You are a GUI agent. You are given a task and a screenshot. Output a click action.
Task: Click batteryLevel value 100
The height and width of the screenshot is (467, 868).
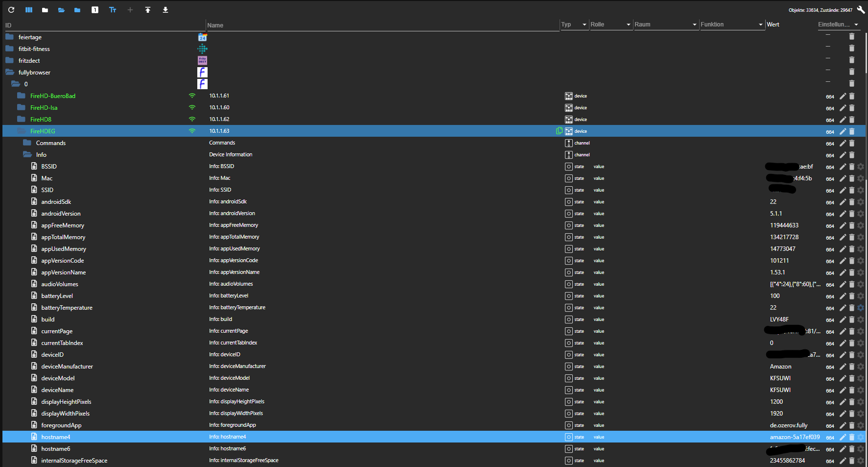[x=774, y=296]
